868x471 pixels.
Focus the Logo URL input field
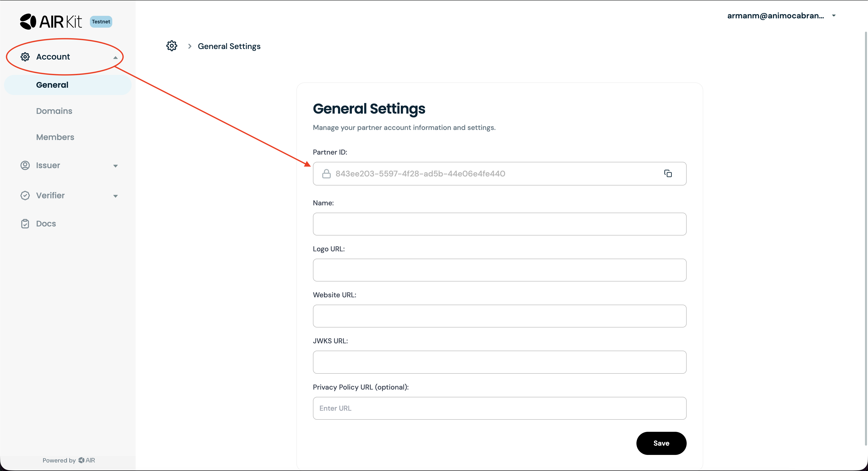point(499,270)
